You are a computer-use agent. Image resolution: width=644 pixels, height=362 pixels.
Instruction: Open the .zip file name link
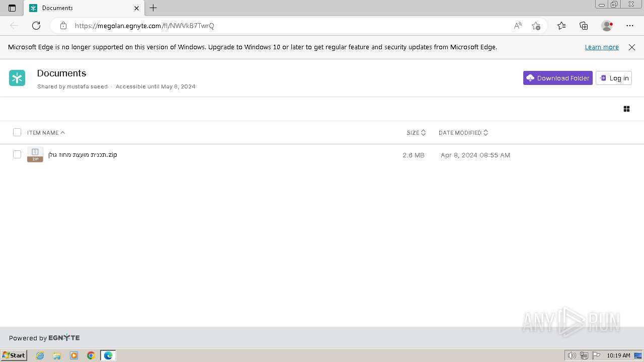83,155
